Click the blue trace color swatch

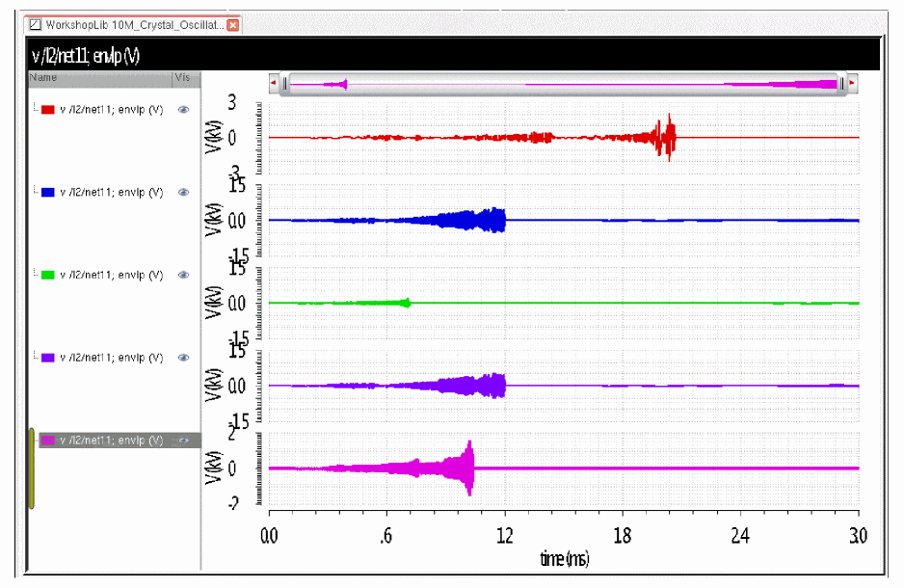coord(48,192)
